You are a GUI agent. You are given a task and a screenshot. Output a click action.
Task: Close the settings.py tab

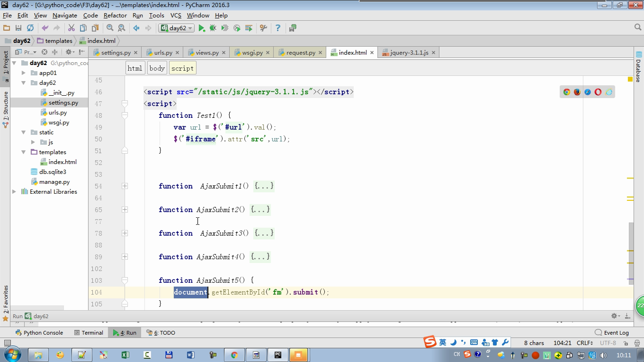(136, 53)
